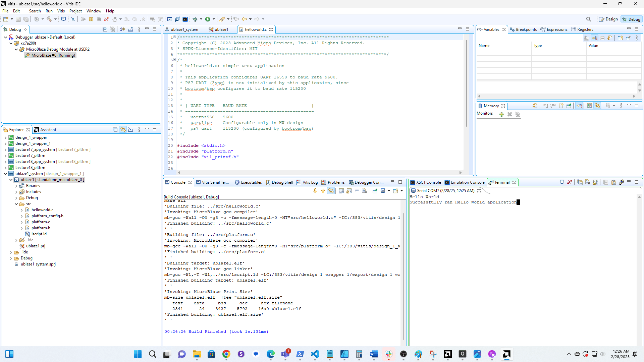Click Skip All Breakpoints icon
Screen dimensions: 644x362
point(73,19)
